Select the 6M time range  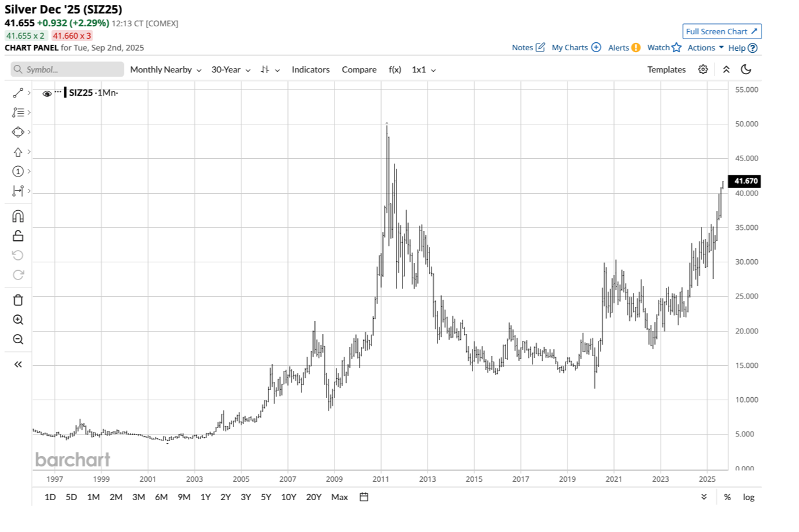click(x=161, y=497)
